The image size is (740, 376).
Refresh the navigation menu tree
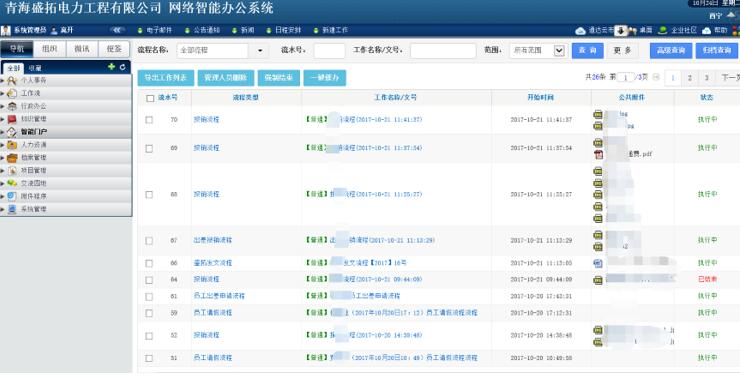coord(123,67)
